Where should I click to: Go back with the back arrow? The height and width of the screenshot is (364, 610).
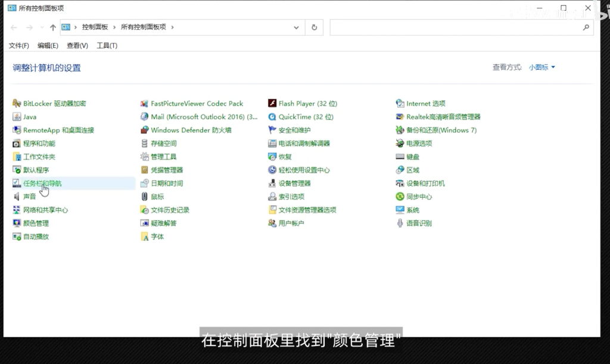(14, 27)
